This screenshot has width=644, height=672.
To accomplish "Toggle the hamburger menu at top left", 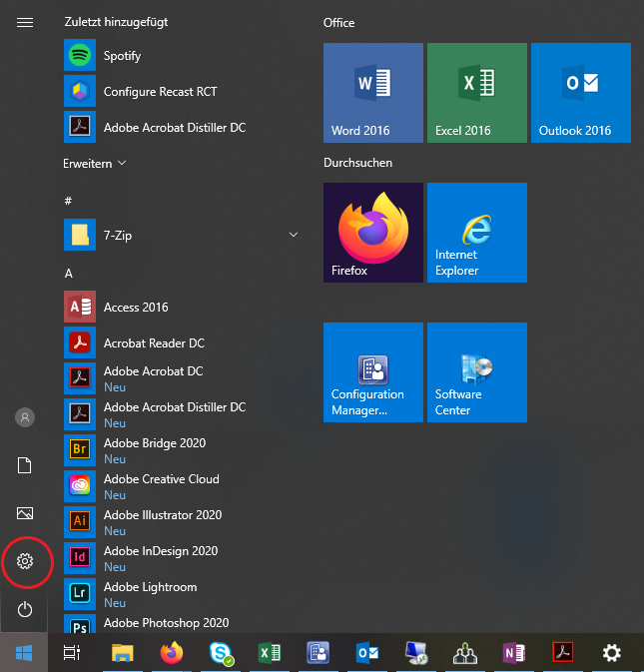I will (25, 23).
